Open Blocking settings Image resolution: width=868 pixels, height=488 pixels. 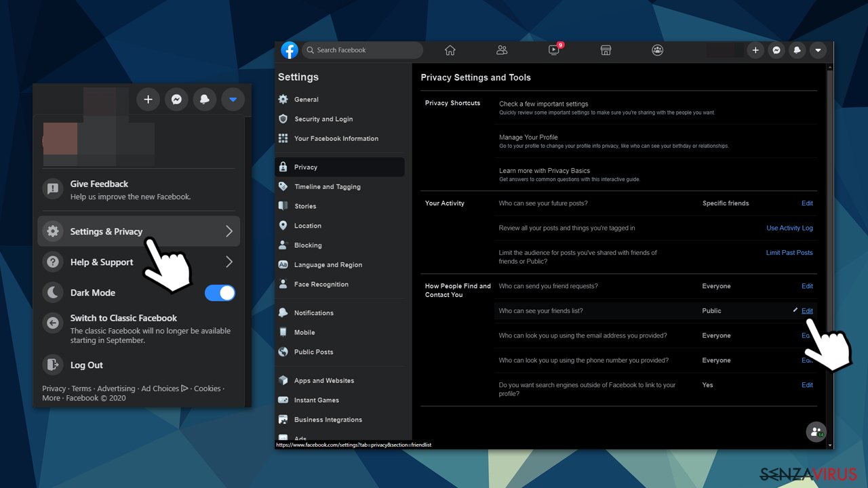[x=339, y=246]
